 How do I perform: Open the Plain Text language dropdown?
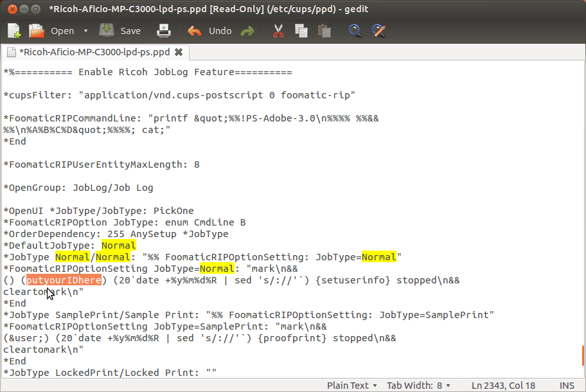pos(351,386)
